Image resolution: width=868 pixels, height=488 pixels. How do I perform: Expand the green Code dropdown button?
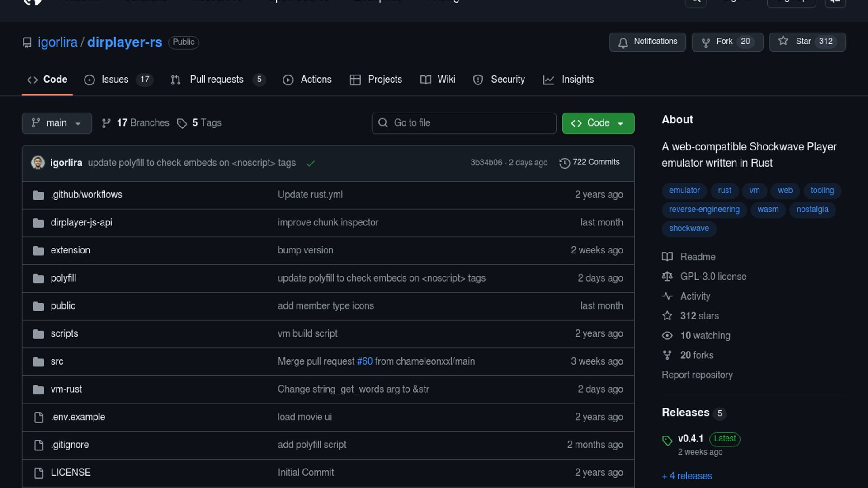point(598,123)
